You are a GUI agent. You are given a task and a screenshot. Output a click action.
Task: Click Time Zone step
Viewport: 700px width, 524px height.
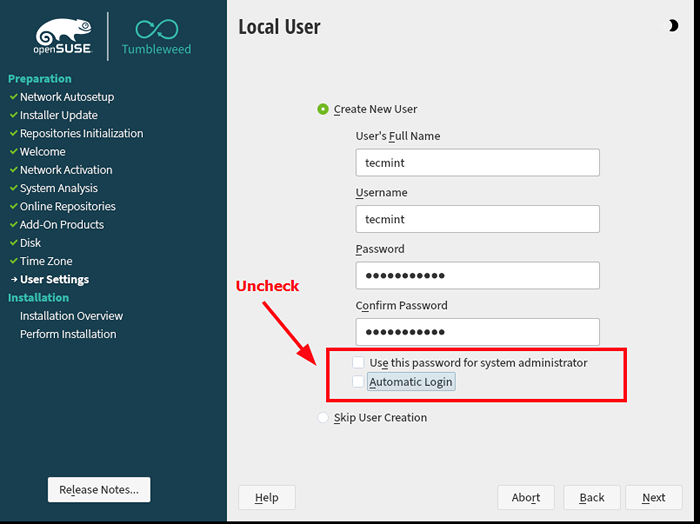pos(46,261)
